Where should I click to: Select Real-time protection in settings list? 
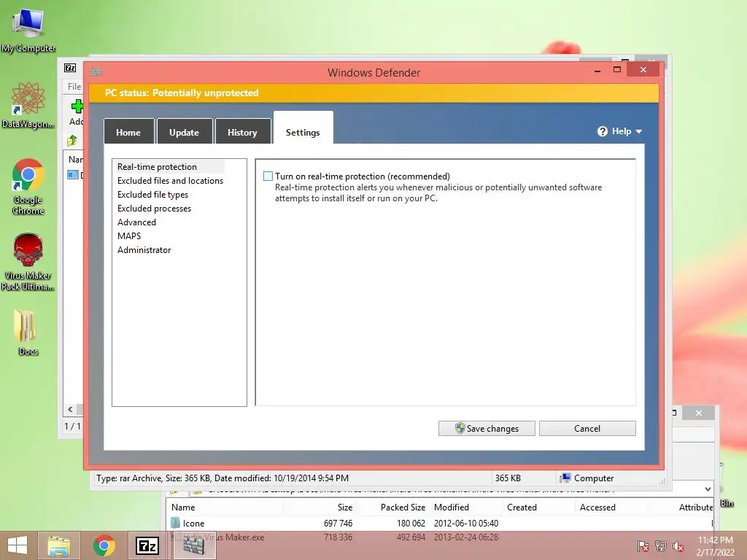pyautogui.click(x=158, y=167)
